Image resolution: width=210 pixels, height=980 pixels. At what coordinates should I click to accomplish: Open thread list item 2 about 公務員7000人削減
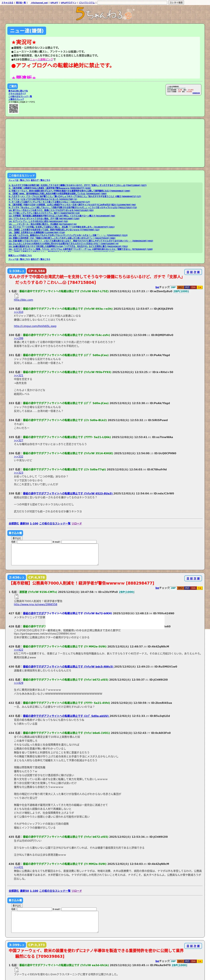(x=50, y=188)
